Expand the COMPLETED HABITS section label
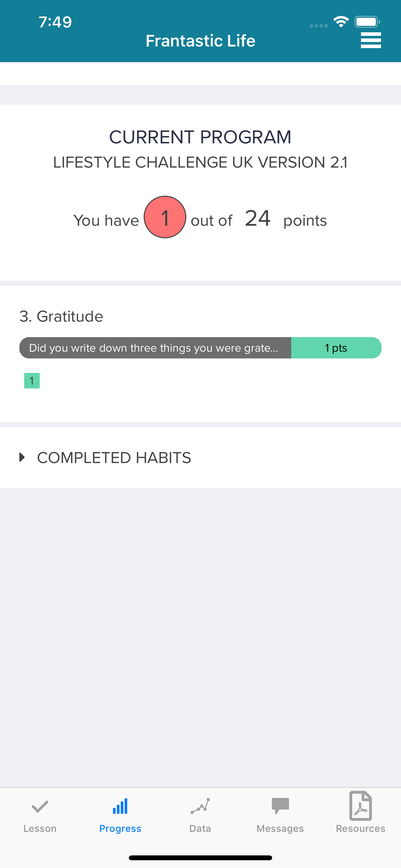The image size is (401, 868). click(x=114, y=458)
